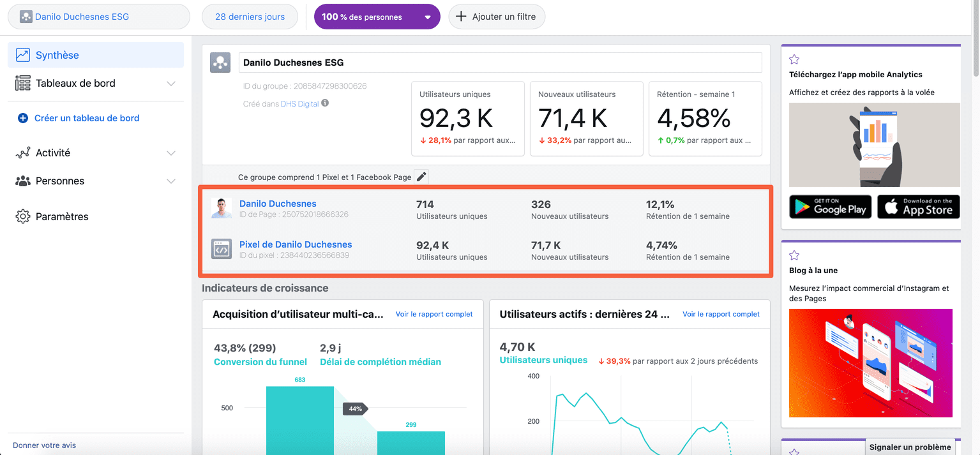This screenshot has width=980, height=455.
Task: Click the Tableaux de bord grid icon
Action: click(x=23, y=83)
